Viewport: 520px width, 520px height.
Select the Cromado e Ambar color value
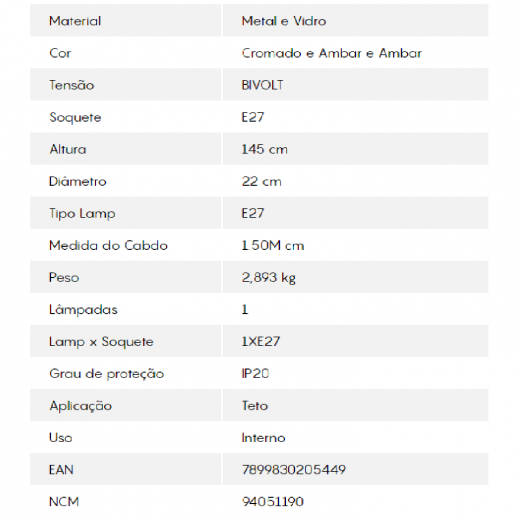[x=332, y=53]
